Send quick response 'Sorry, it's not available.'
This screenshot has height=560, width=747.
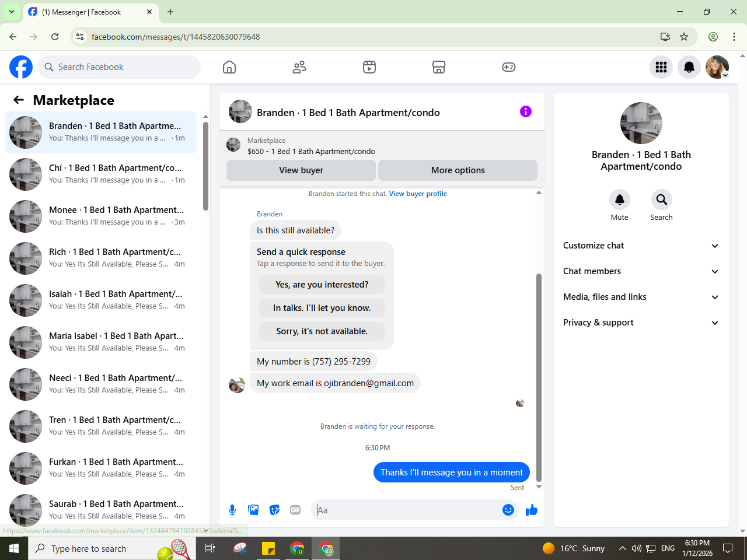coord(322,331)
